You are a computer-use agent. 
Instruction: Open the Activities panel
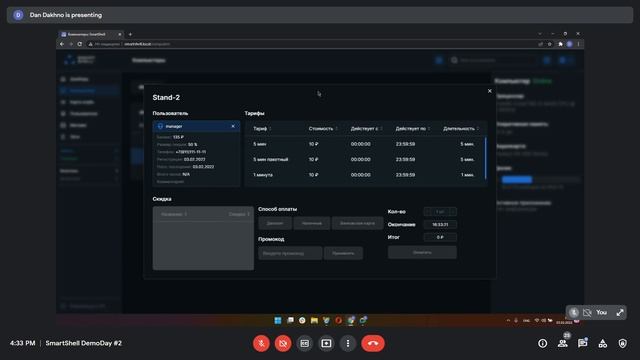602,344
